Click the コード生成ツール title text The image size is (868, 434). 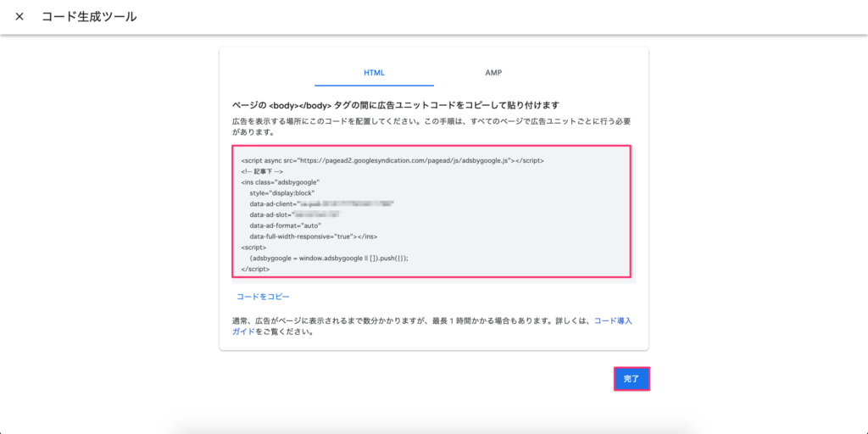coord(89,17)
